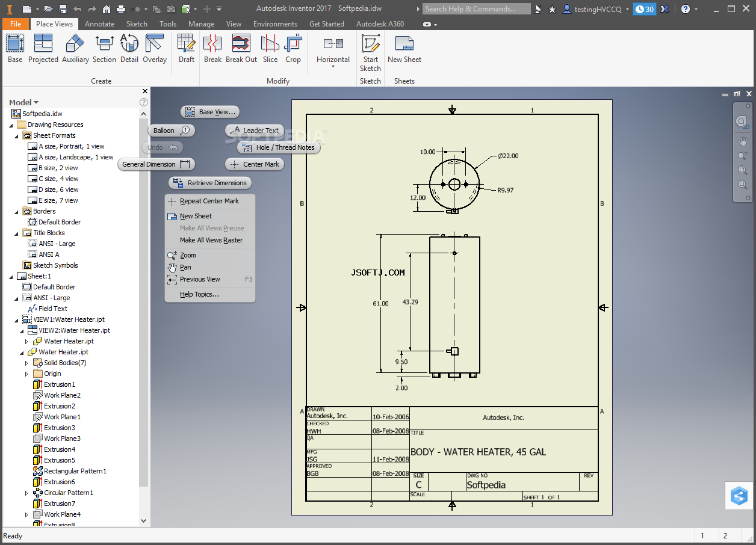
Task: Open the New file dropdown arrow
Action: [37, 9]
